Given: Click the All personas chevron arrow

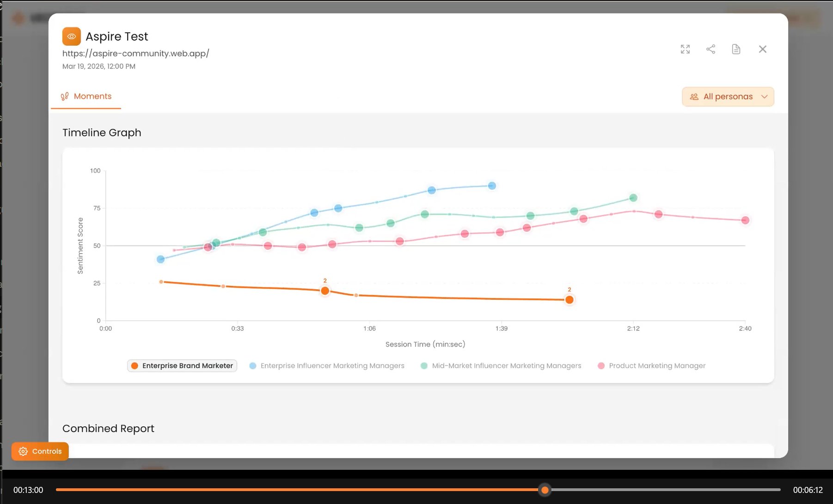Looking at the screenshot, I should [764, 97].
